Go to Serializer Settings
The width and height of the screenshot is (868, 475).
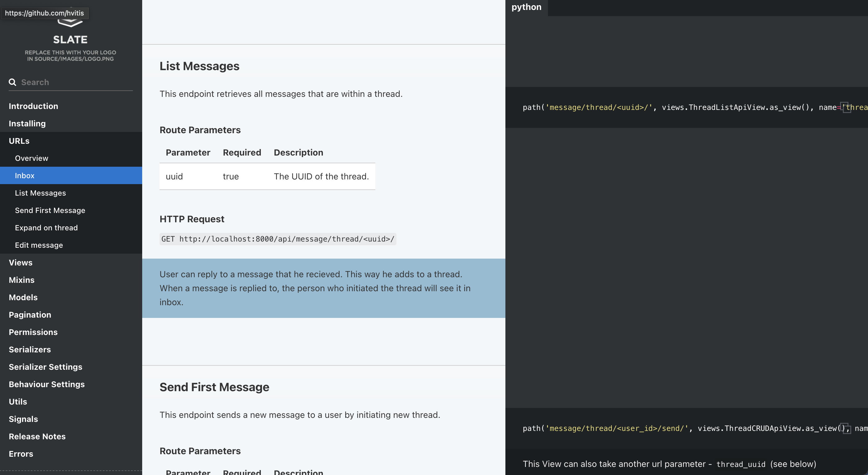[x=46, y=367]
